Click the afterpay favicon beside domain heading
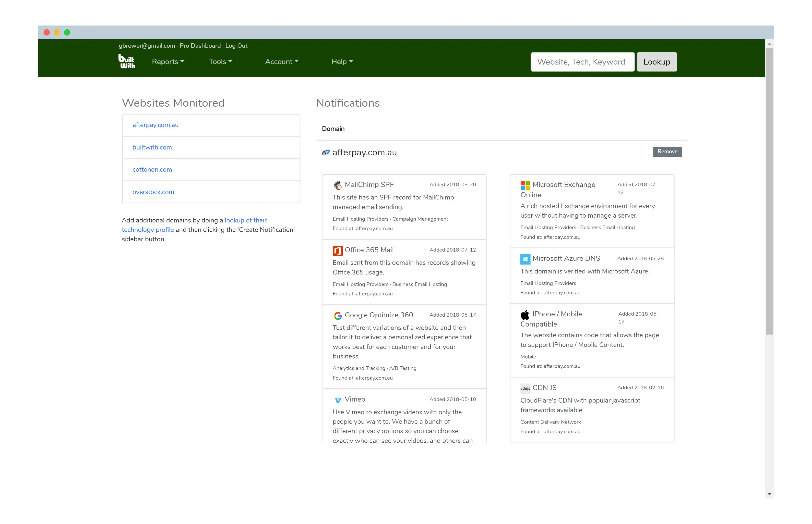Image resolution: width=812 pixels, height=524 pixels. (326, 153)
